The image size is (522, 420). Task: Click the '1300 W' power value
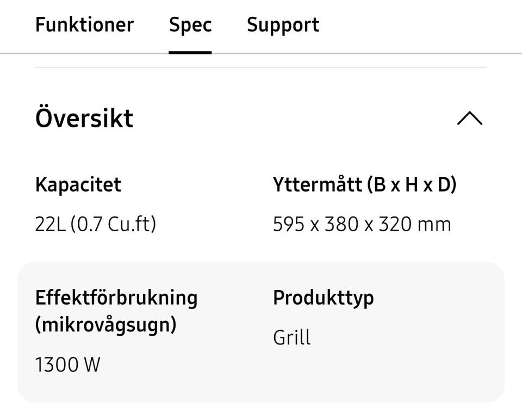[67, 365]
